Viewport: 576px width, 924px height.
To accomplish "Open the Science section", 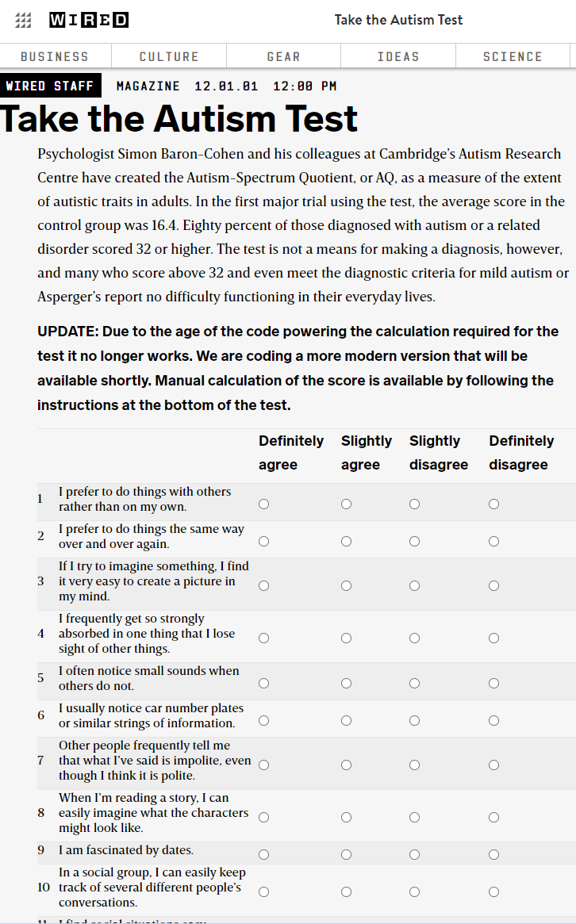I will coord(513,56).
